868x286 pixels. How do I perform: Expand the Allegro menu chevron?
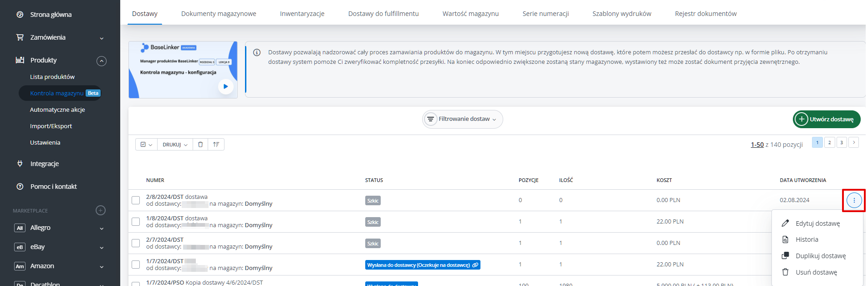102,229
